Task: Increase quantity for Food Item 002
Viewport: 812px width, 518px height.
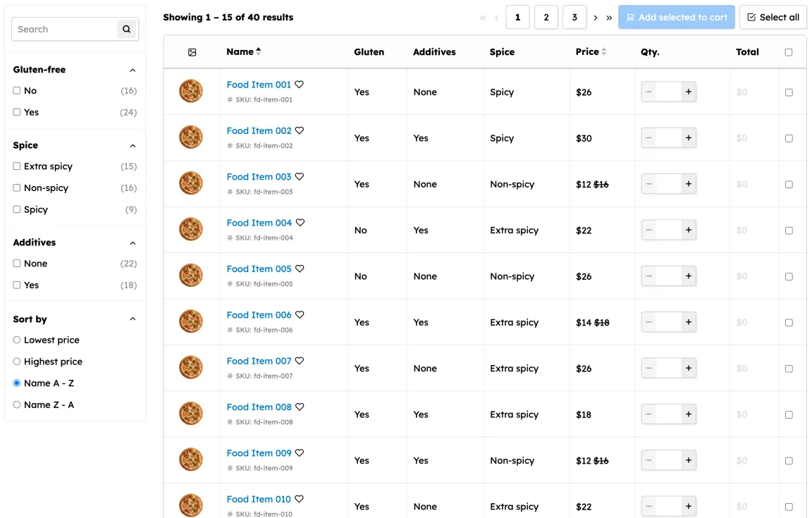Action: click(688, 138)
